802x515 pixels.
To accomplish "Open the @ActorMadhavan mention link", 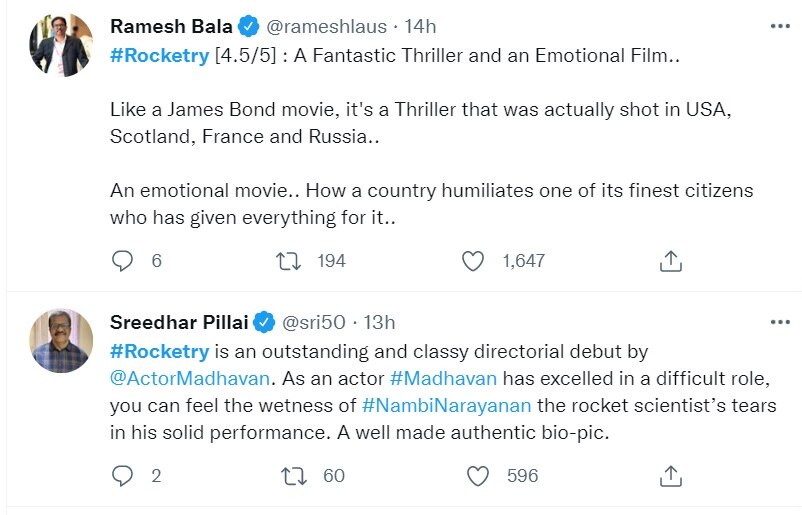I will [x=189, y=379].
